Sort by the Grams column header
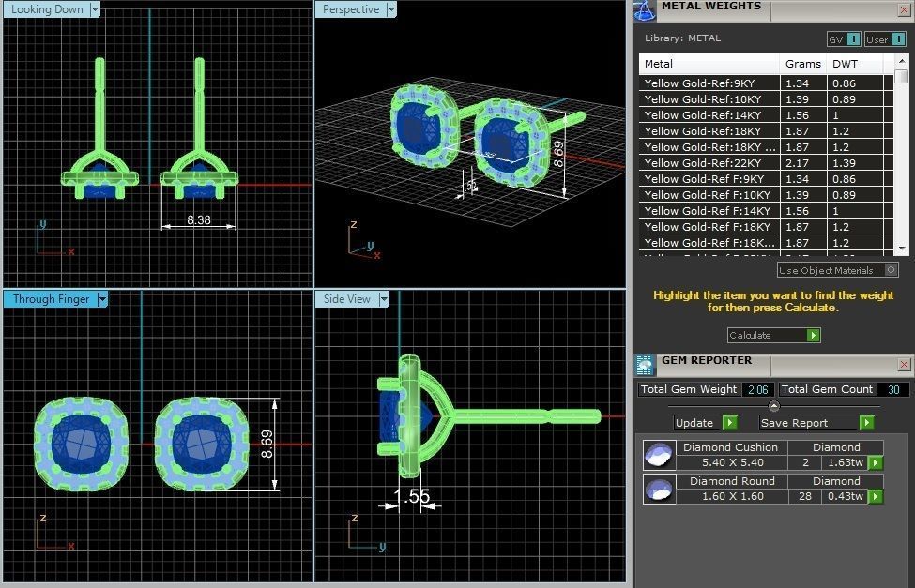Viewport: 915px width, 588px height. [803, 64]
